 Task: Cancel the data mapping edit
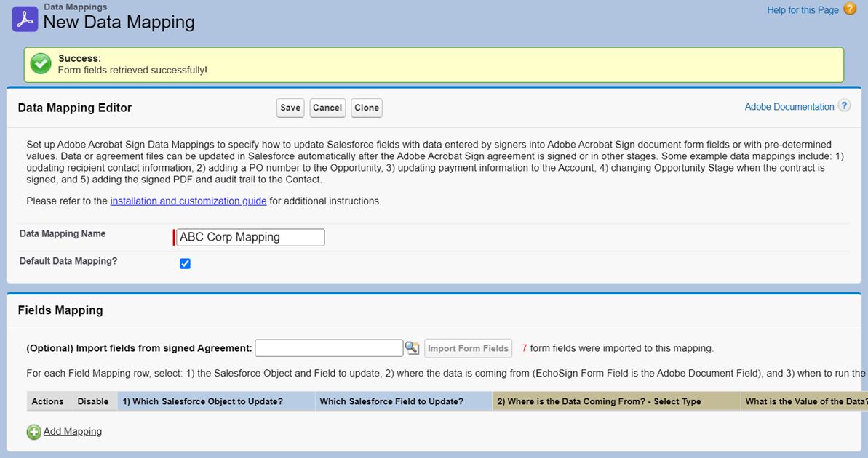coord(327,108)
